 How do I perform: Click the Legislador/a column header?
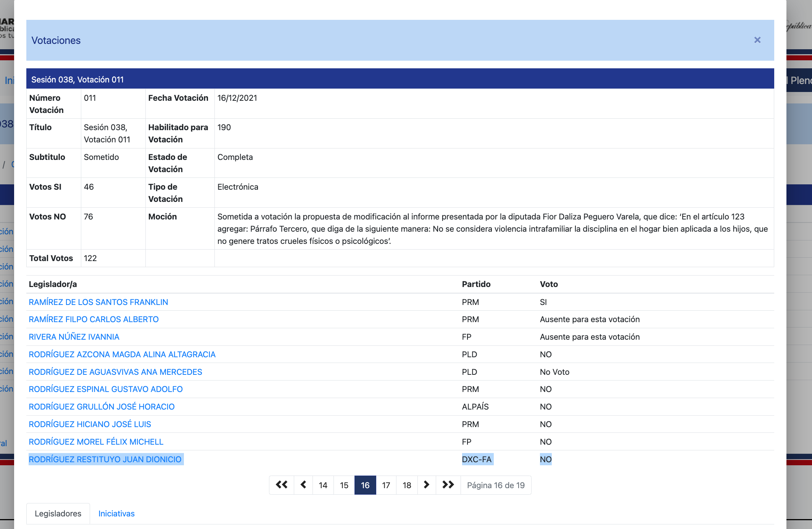[53, 284]
